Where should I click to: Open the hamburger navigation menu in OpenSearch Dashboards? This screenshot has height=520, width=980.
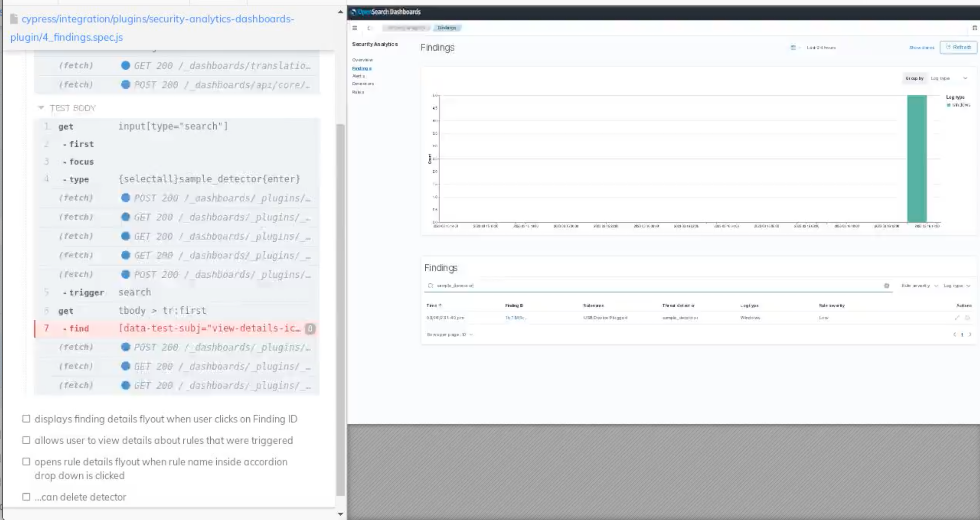[x=355, y=28]
